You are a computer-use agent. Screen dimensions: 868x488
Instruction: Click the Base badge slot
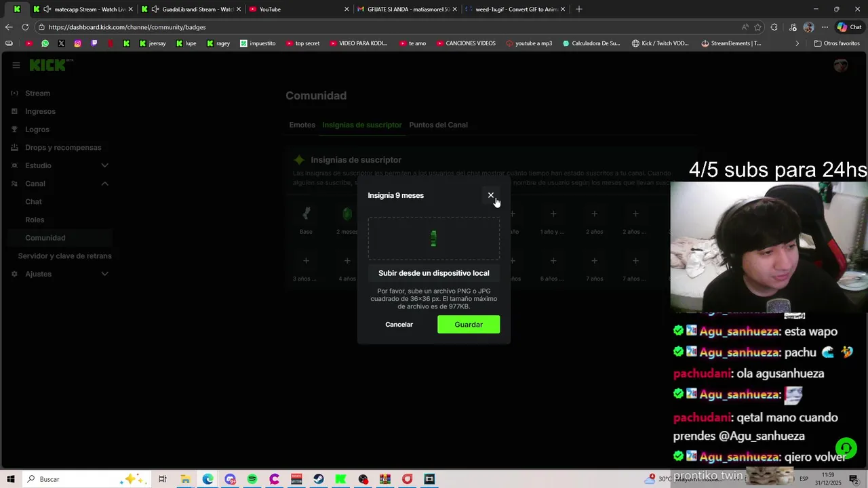tap(306, 214)
